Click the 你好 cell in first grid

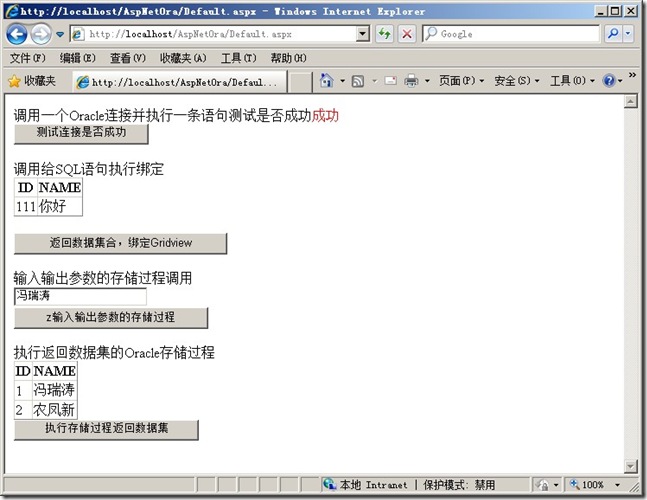60,206
